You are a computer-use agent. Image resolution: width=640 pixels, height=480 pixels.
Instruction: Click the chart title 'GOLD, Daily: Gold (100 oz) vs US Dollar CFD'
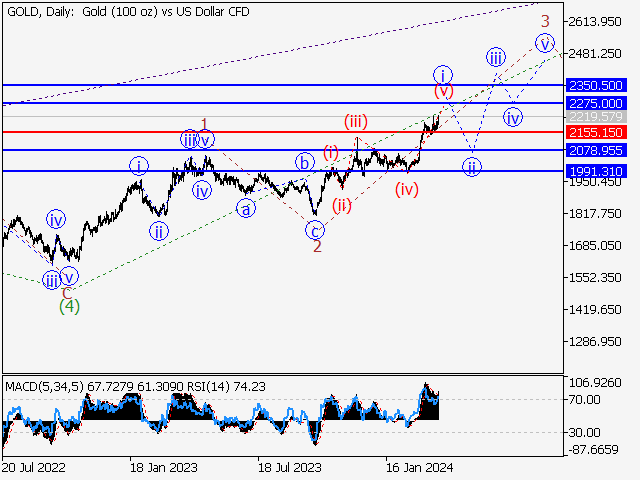tap(128, 11)
